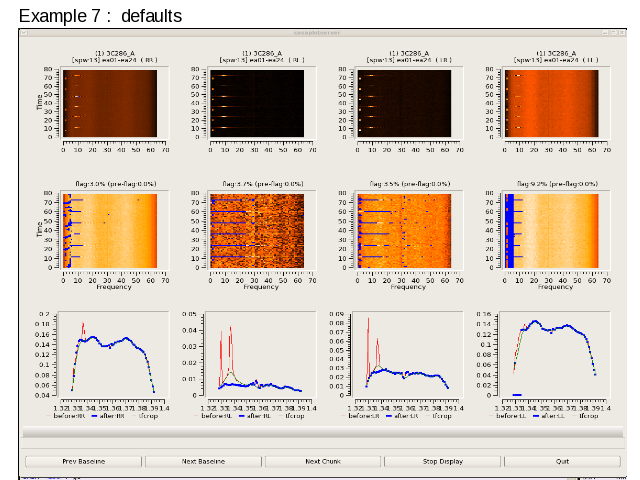The image size is (640, 480).
Task: Advance with the Next Chunk button
Action: (x=323, y=461)
